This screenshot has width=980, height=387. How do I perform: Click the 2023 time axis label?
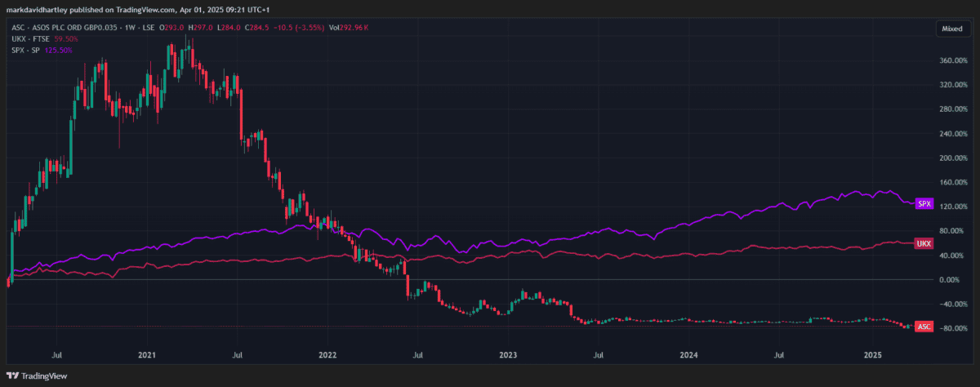[x=508, y=355]
